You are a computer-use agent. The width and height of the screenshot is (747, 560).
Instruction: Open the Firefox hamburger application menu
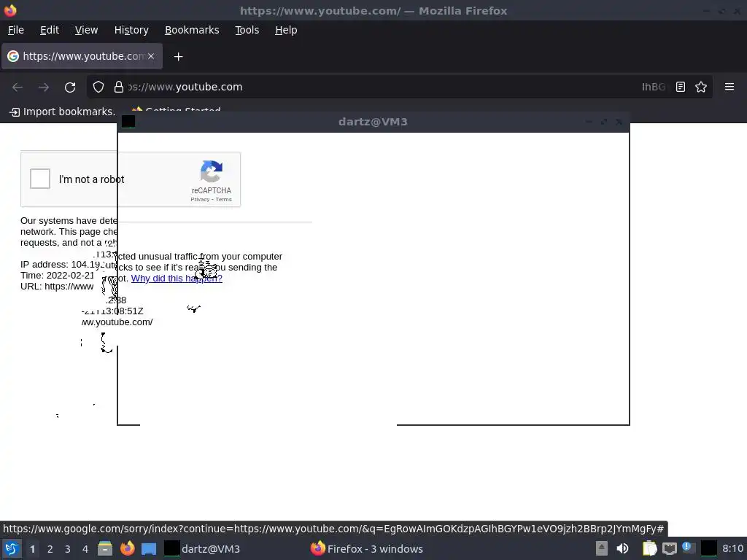pos(729,87)
